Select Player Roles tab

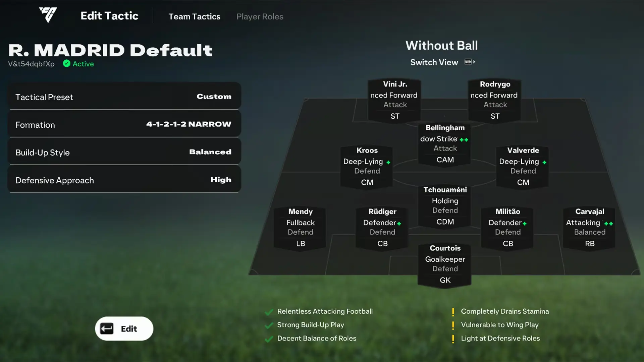point(259,16)
